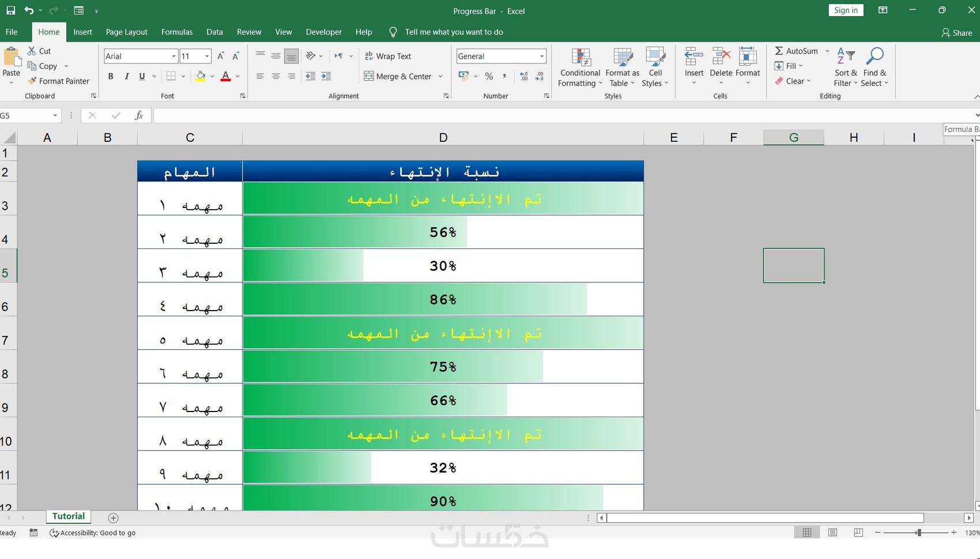Open Cell Styles gallery
Screen dimensions: 980x559
click(x=655, y=67)
